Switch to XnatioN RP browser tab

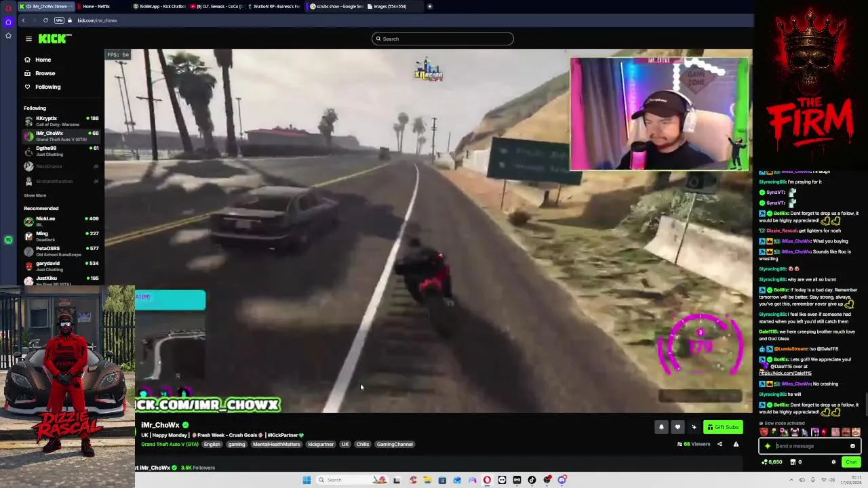click(273, 6)
